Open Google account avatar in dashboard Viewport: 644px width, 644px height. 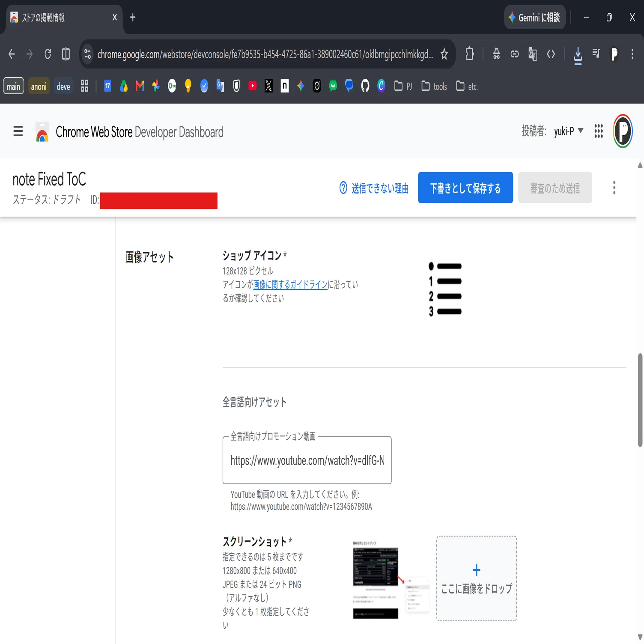(x=623, y=131)
